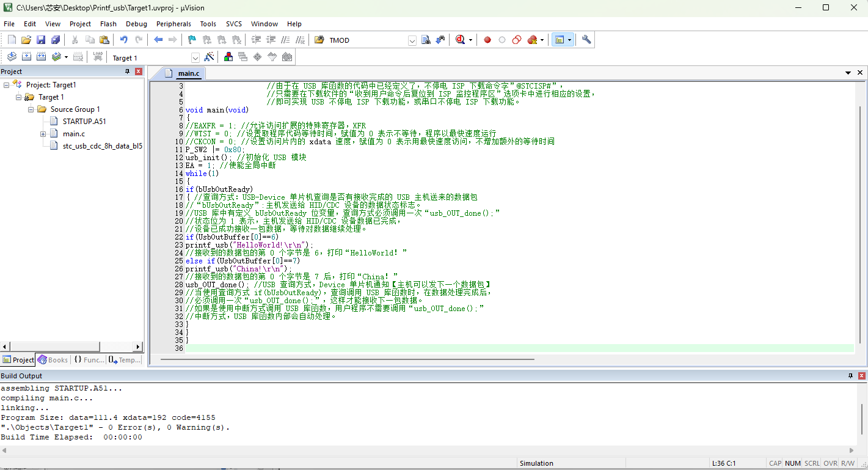Screen dimensions: 868x470
Task: Open the File menu
Action: pyautogui.click(x=9, y=24)
